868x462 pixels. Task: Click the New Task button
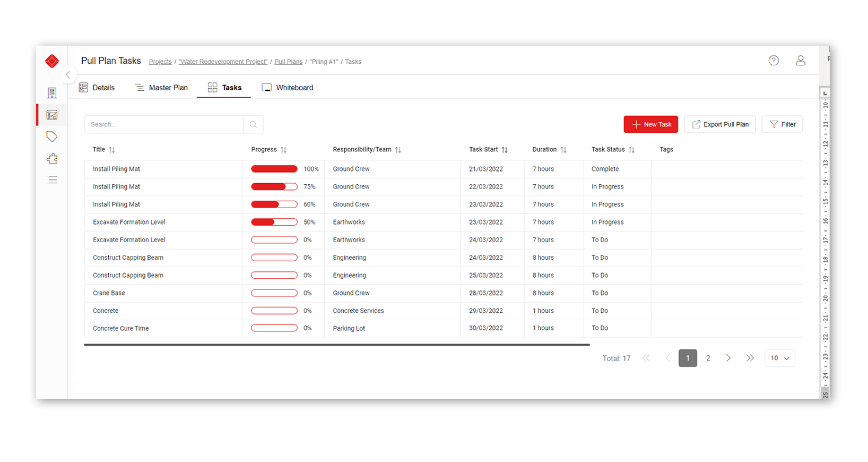651,124
